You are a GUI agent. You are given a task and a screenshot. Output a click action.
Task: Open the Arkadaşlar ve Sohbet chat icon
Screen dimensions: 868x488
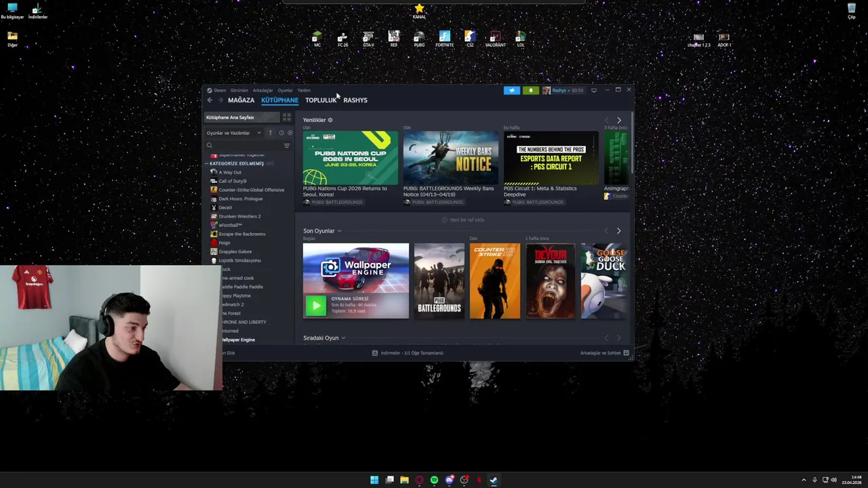[x=626, y=353]
